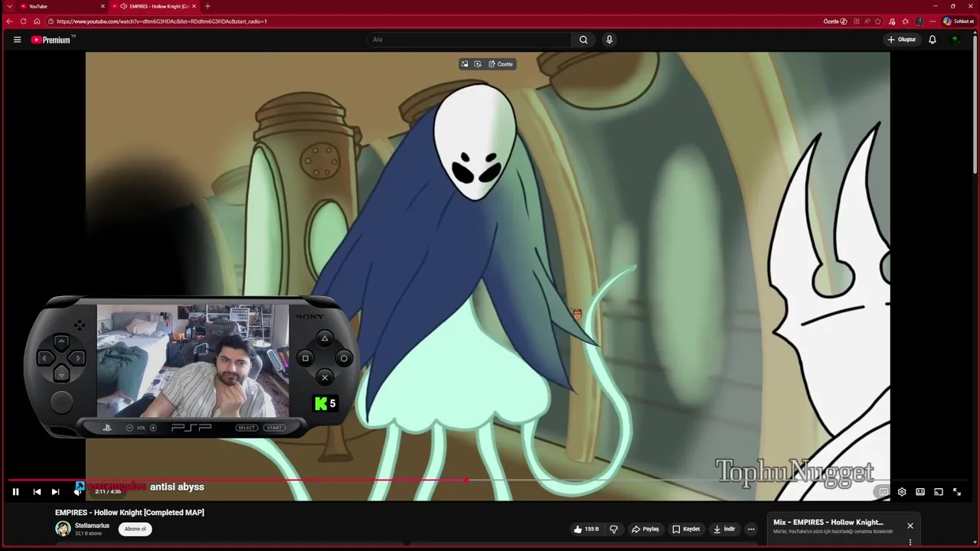This screenshot has width=980, height=551.
Task: Open the favorites list icon
Action: 906,21
